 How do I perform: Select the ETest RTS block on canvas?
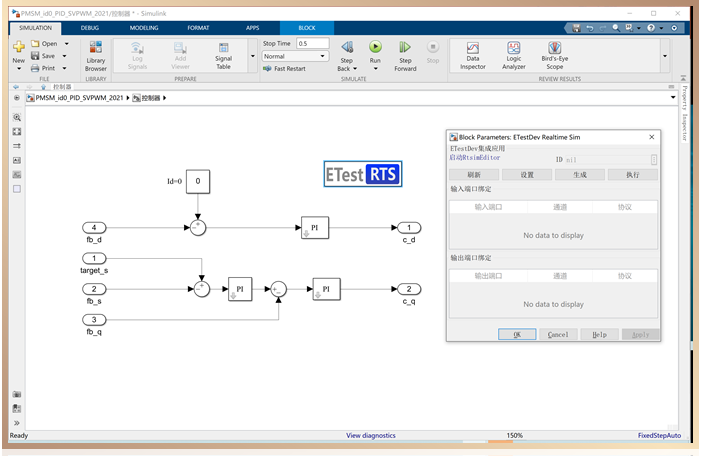pyautogui.click(x=363, y=174)
